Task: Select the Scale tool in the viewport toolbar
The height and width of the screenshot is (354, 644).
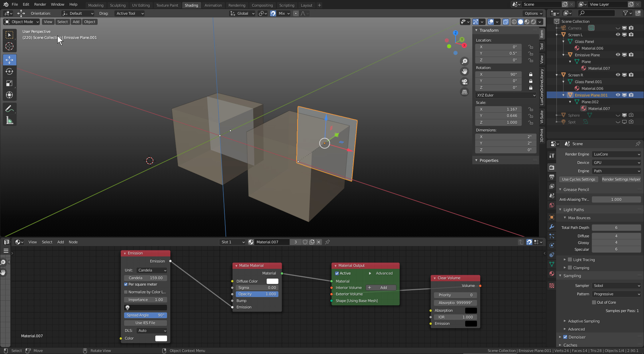Action: point(9,83)
